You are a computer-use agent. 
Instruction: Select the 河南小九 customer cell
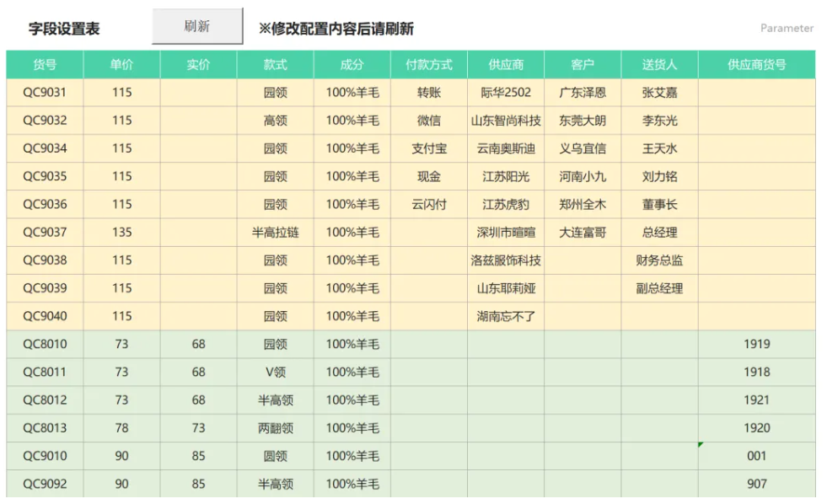point(583,177)
